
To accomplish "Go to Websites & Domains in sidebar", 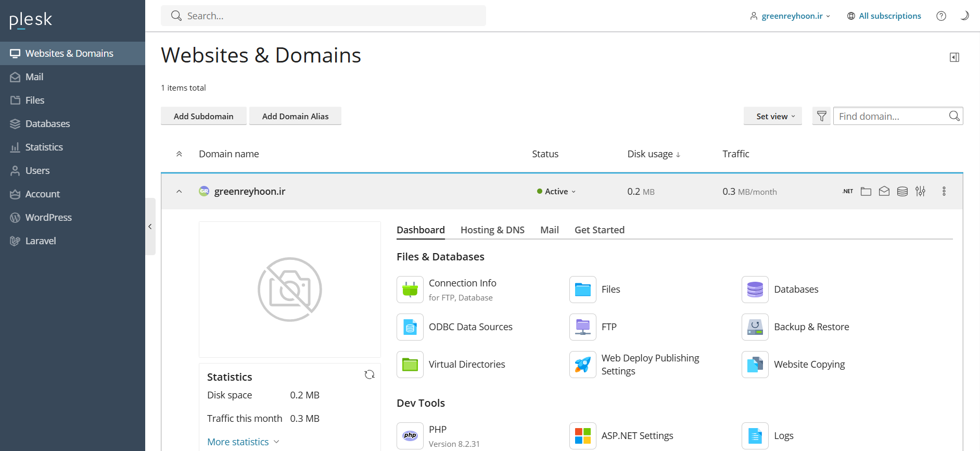I will point(72,53).
